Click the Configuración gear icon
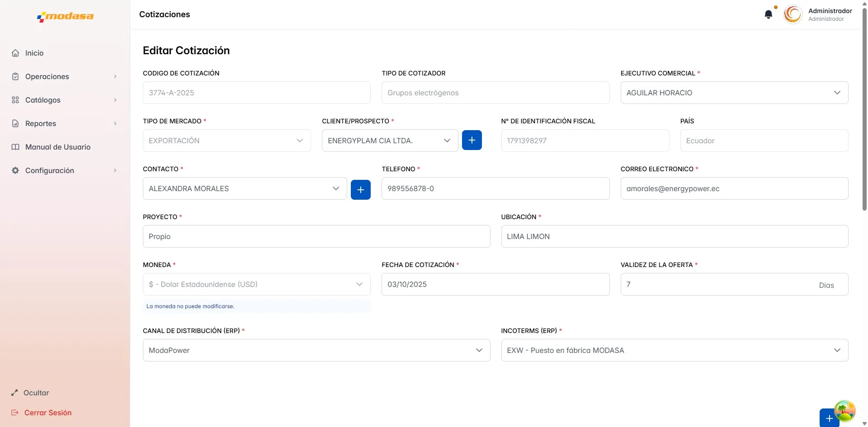The height and width of the screenshot is (427, 868). [15, 170]
